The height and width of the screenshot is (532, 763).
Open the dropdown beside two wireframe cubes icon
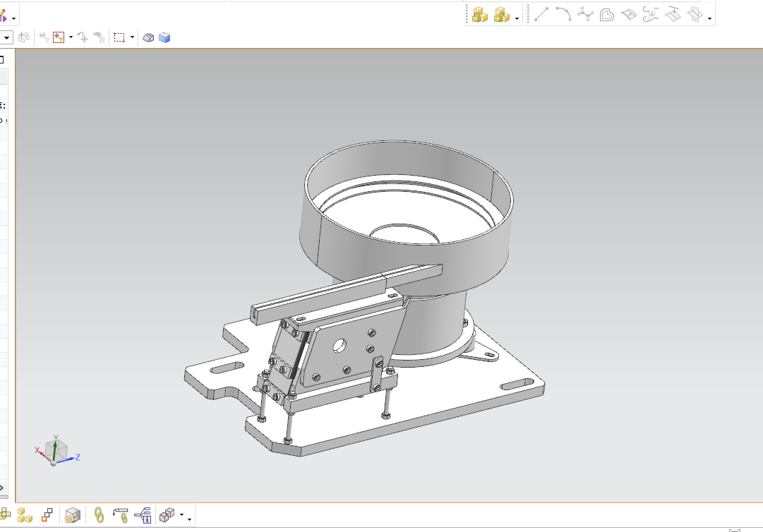[181, 515]
